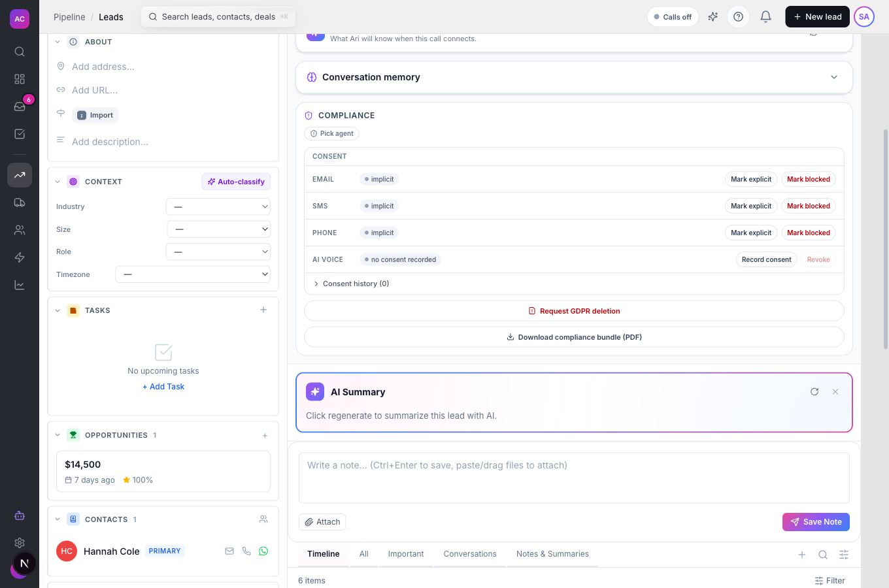Dismiss the AI Summary card
This screenshot has height=588, width=889.
click(x=835, y=392)
